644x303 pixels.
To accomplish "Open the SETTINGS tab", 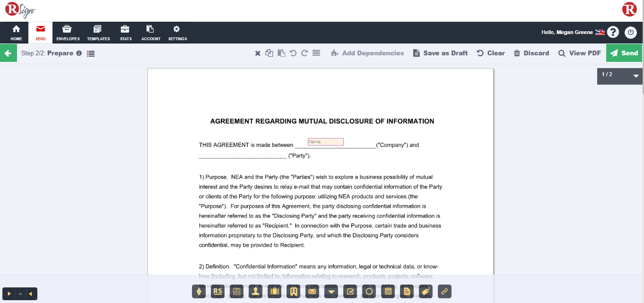I will [177, 33].
